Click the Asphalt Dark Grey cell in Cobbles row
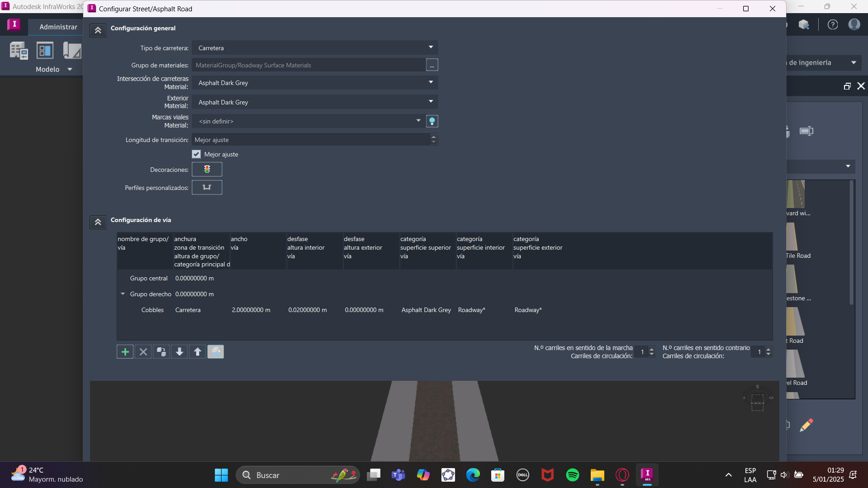Screen dimensions: 868x488 [426, 310]
